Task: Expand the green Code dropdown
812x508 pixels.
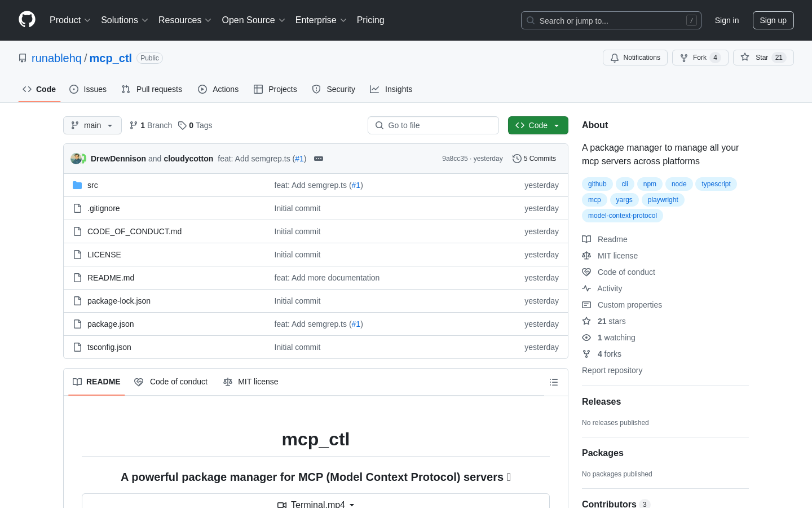Action: point(538,125)
